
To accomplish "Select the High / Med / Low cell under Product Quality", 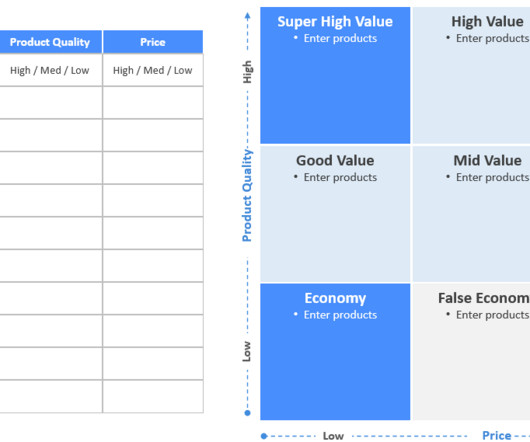I will click(x=50, y=70).
